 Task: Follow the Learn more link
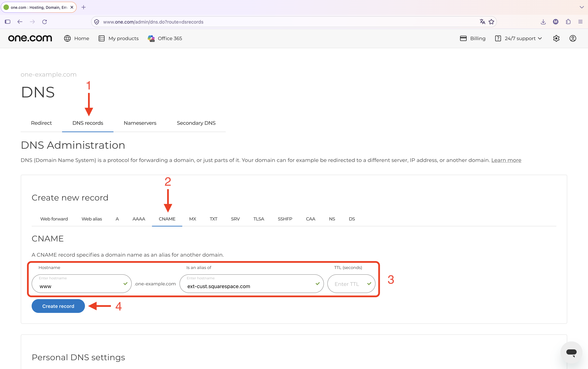506,160
